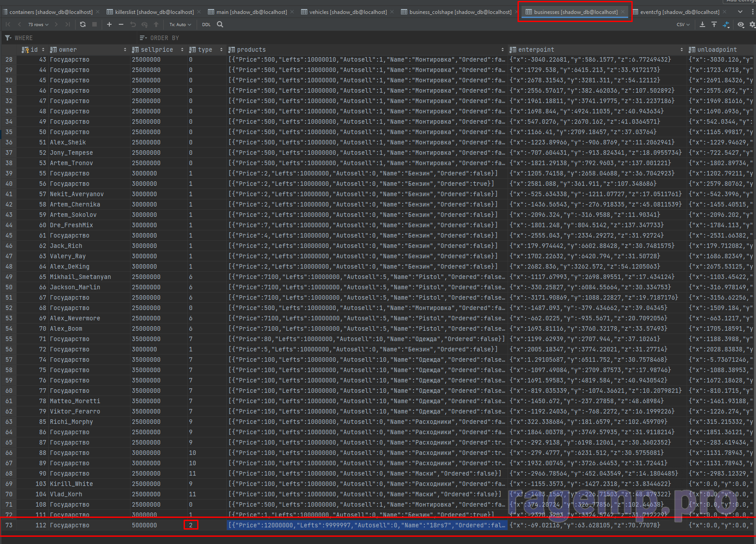Click the DDL button
This screenshot has width=756, height=544.
coord(206,25)
